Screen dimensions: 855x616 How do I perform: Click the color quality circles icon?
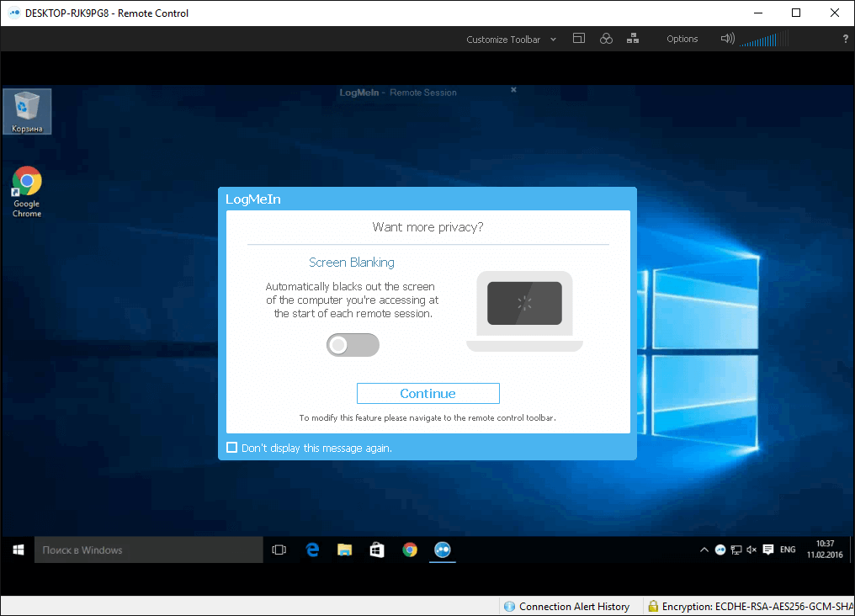tap(606, 39)
